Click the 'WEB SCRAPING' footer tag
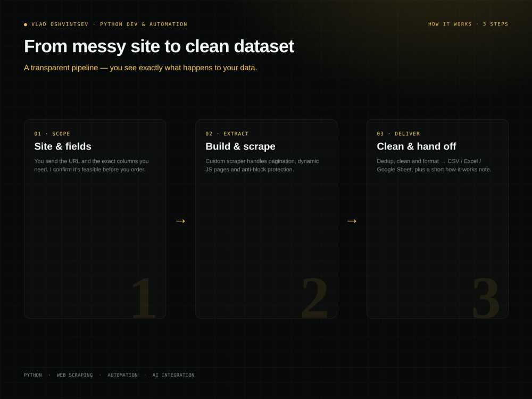Image resolution: width=532 pixels, height=399 pixels. tap(74, 375)
